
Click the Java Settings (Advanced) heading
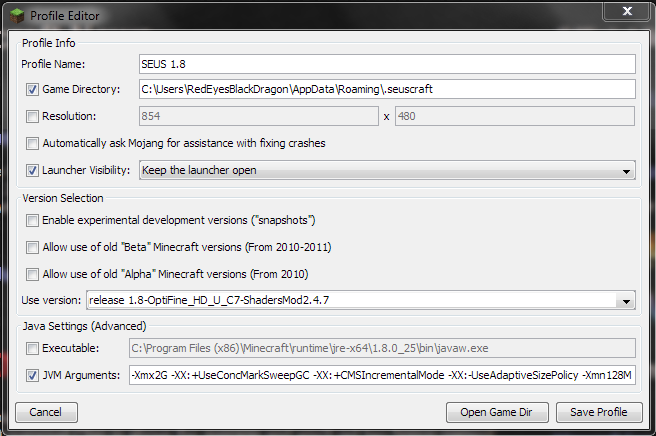(x=84, y=326)
